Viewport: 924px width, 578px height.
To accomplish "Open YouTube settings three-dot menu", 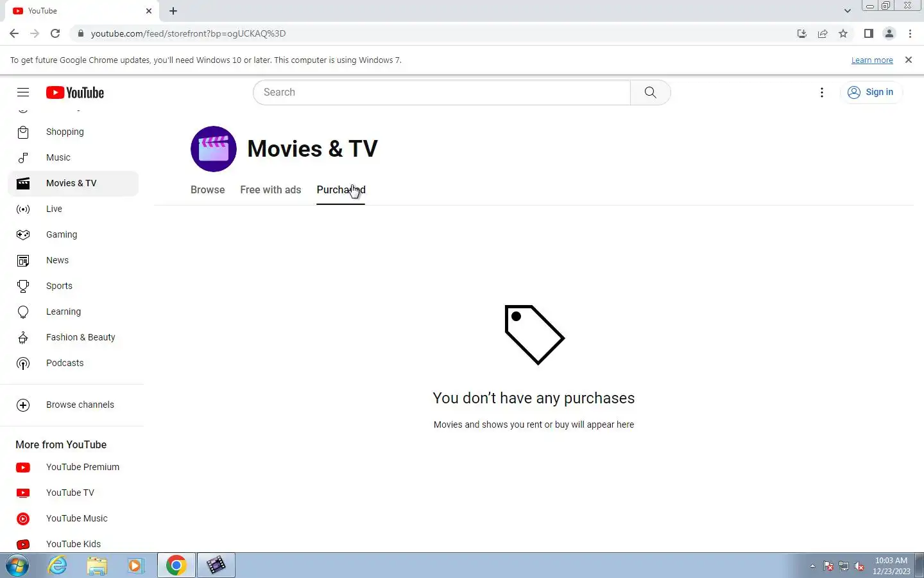I will 822,92.
